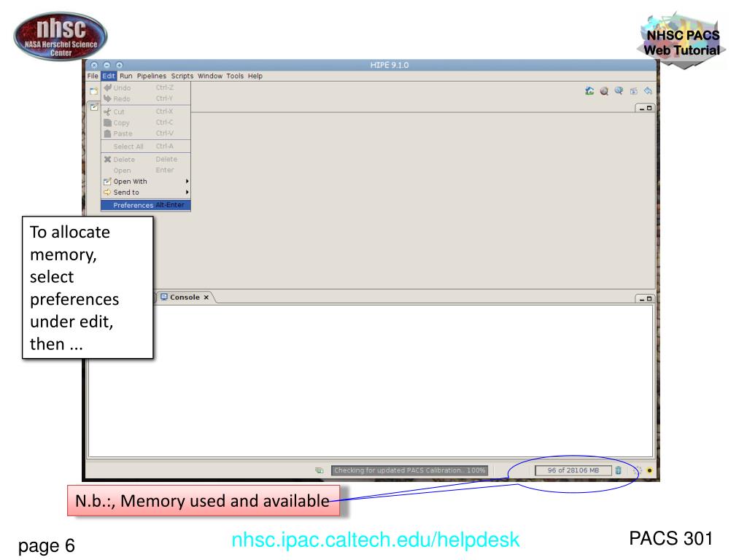This screenshot has height=560, width=747.
Task: Click the busy spinner icon near memory bar
Action: click(638, 470)
